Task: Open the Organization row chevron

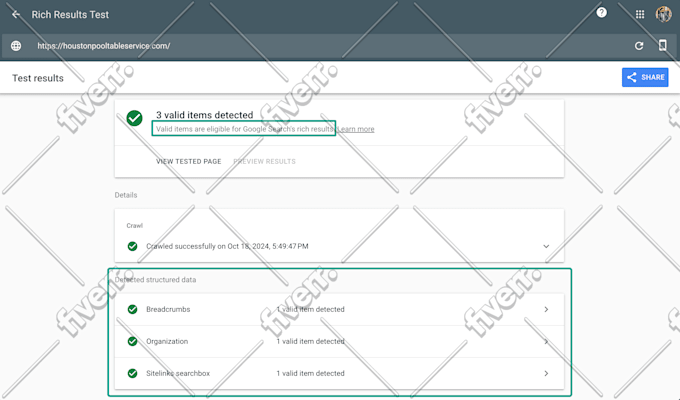Action: point(546,341)
